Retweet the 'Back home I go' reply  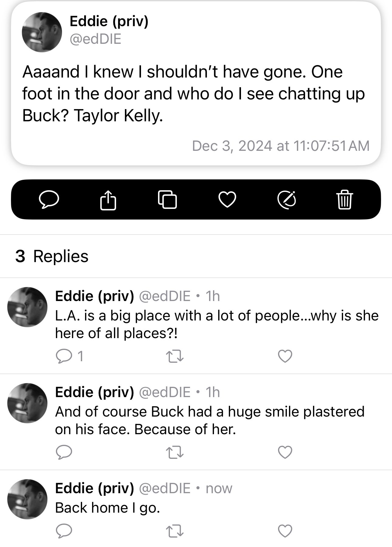point(175,531)
